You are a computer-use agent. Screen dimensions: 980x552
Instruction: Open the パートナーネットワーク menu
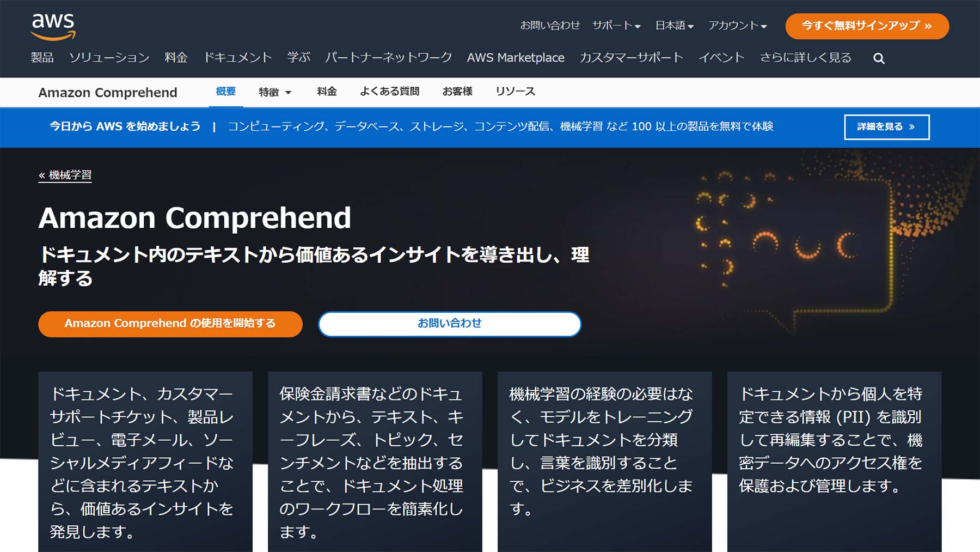(x=388, y=58)
